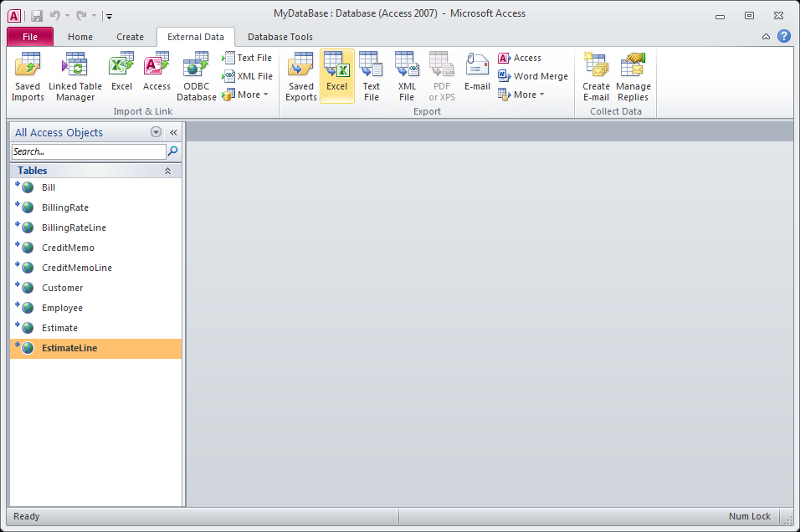Click the Save icon in Quick Access Toolbar
Image resolution: width=800 pixels, height=532 pixels.
click(x=37, y=16)
